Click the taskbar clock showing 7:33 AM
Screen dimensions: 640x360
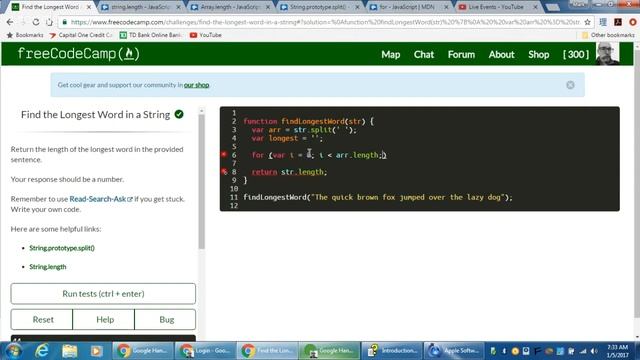coord(617,351)
